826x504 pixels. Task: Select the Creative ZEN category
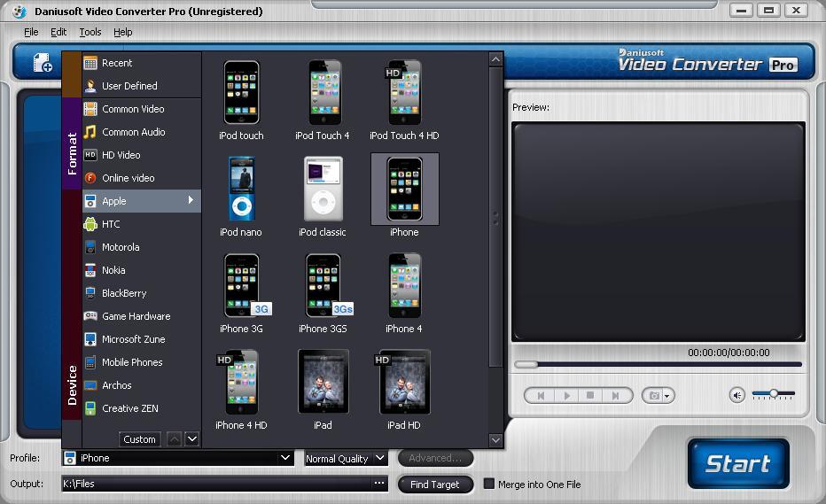(142, 408)
